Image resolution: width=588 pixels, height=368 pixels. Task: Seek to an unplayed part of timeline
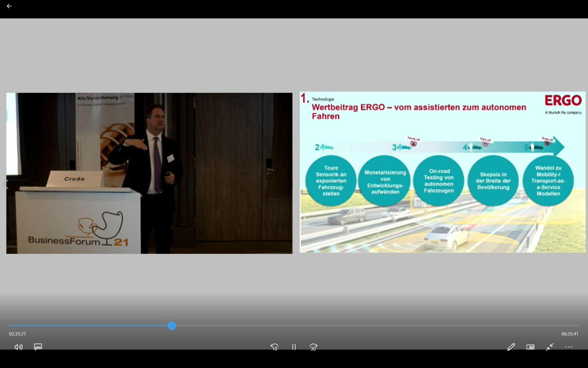[367, 326]
